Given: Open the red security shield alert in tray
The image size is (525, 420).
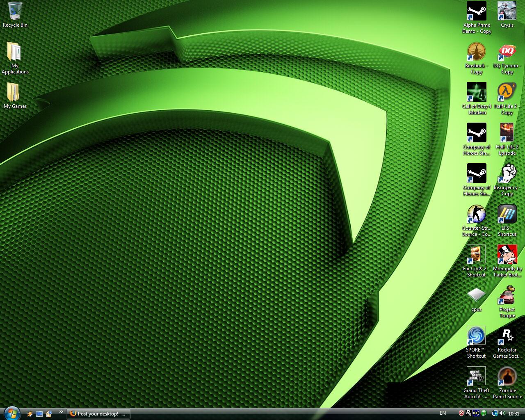Looking at the screenshot, I should (x=461, y=413).
